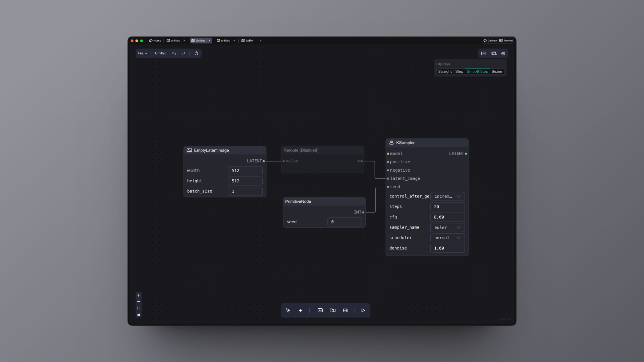644x362 pixels.
Task: Select the Bezier edge style
Action: pyautogui.click(x=497, y=71)
